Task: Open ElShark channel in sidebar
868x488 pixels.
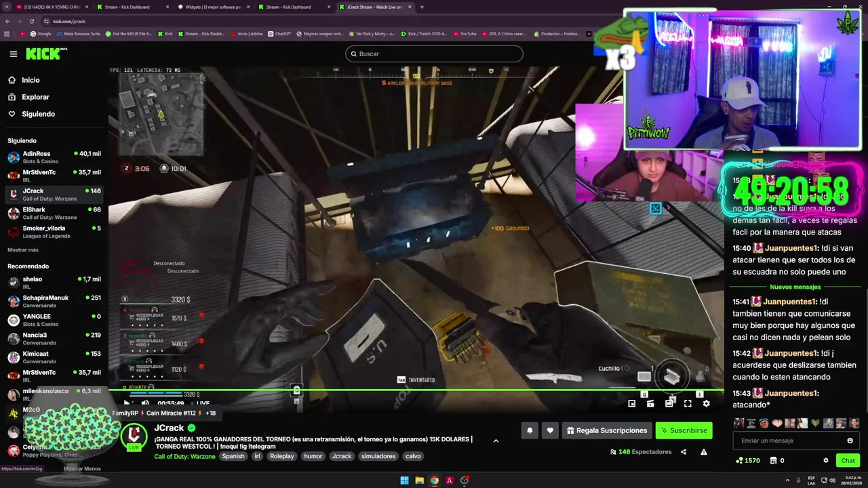Action: click(53, 213)
